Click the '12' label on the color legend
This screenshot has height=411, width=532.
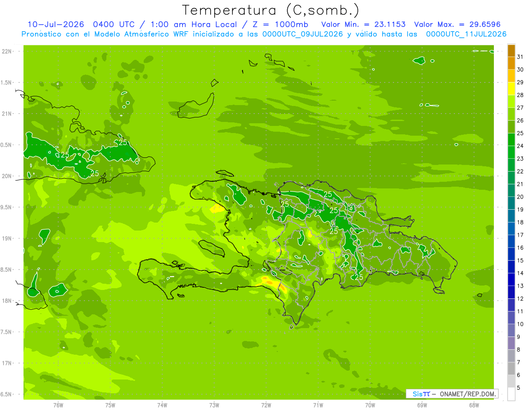[520, 299]
